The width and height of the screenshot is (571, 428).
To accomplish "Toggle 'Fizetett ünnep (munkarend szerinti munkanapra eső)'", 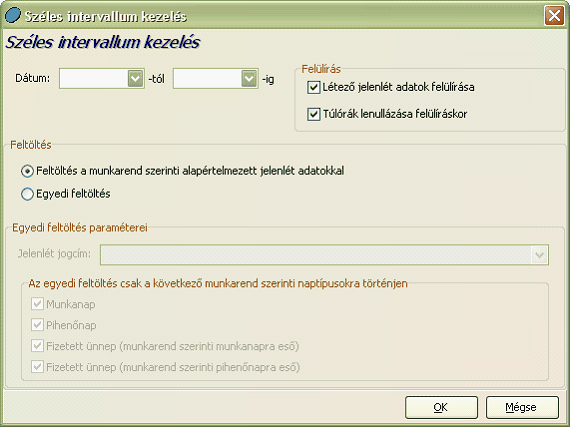I will [38, 346].
